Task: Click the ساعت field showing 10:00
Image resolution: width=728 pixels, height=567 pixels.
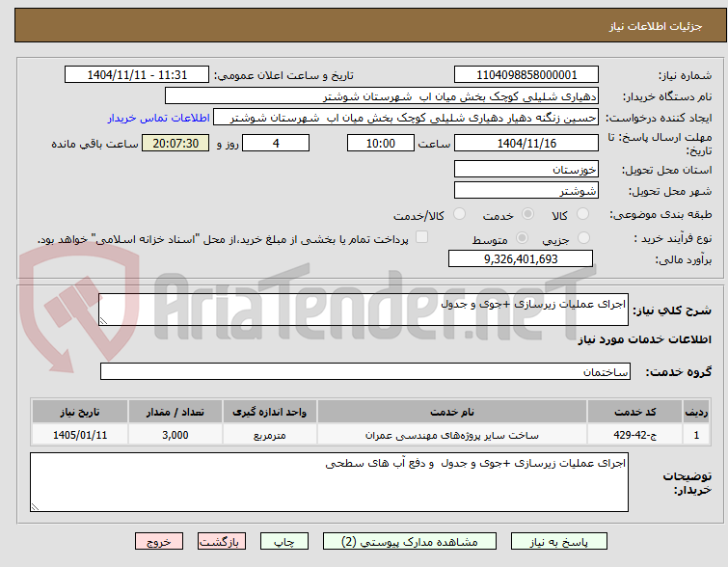Action: click(x=381, y=143)
